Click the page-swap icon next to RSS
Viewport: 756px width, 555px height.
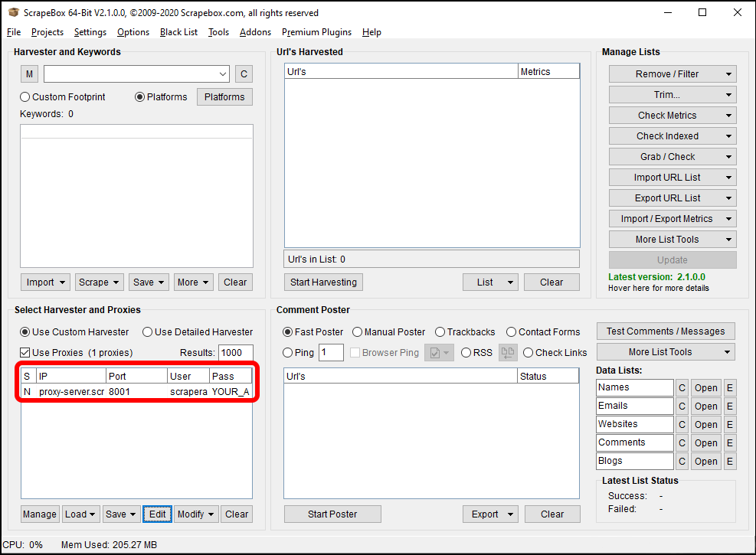[507, 352]
